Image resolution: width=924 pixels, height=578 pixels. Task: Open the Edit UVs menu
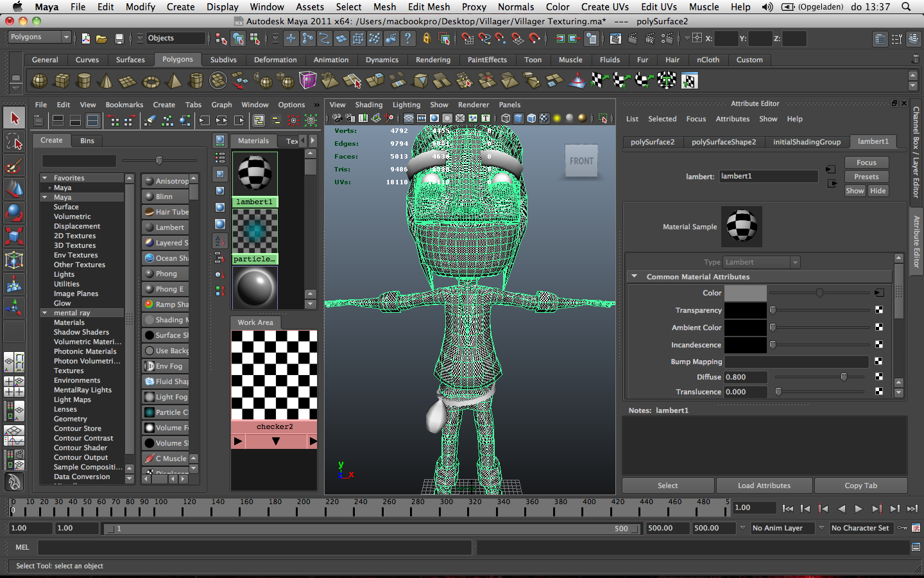[x=659, y=7]
